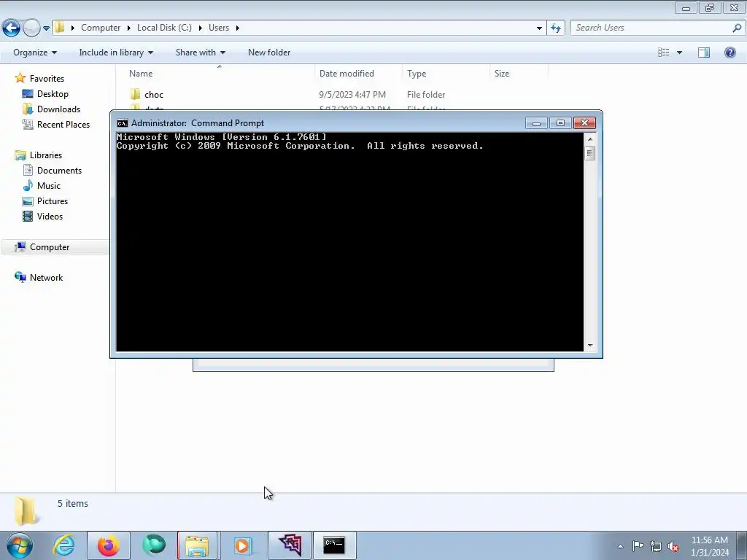Click the choc folder date 9/5/2023 4:47 PM

tap(352, 94)
